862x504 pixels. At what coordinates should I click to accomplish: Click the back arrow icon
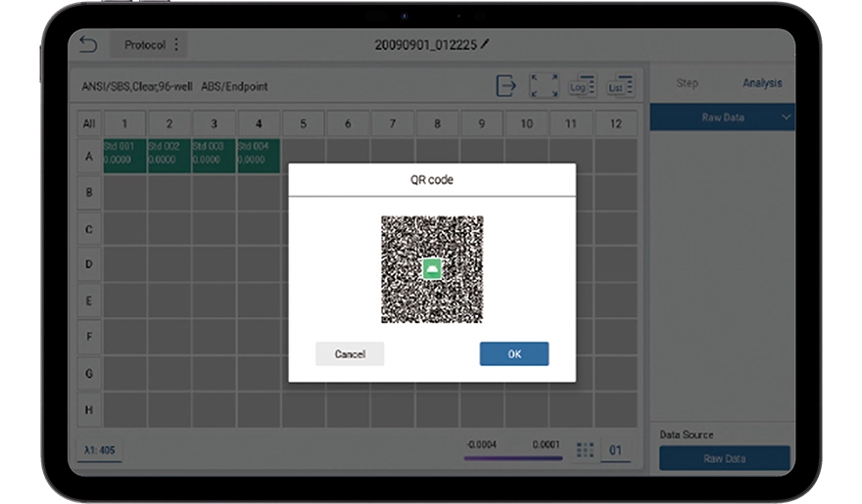pyautogui.click(x=89, y=45)
